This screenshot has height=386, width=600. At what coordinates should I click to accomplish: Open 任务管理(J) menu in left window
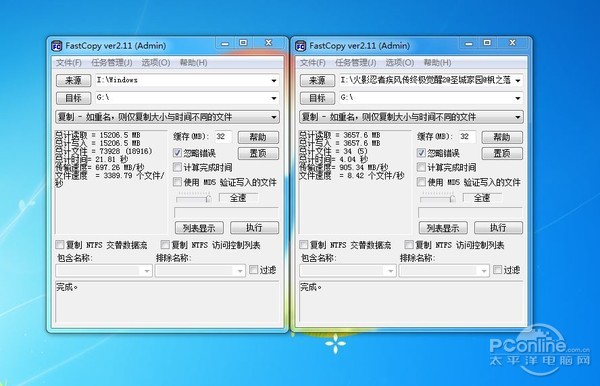[x=112, y=62]
